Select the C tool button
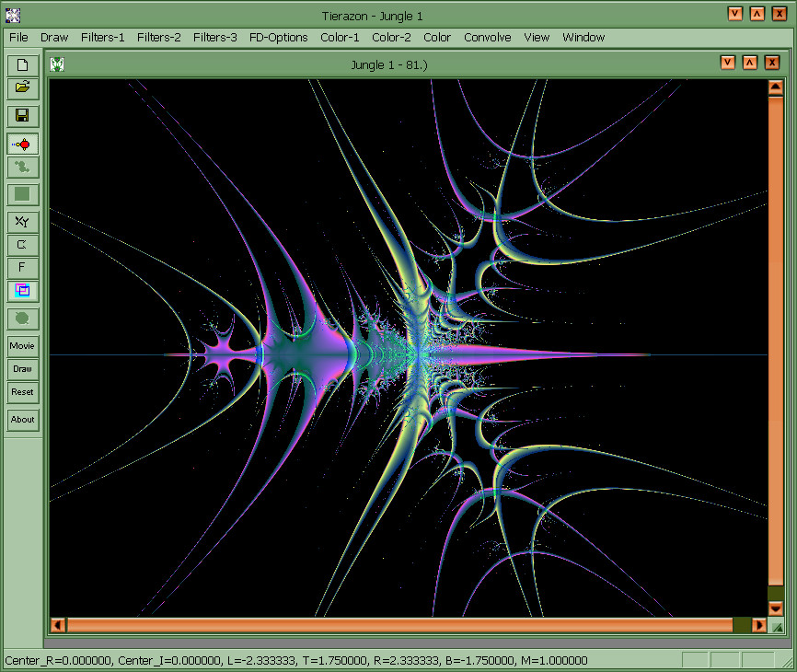Image resolution: width=797 pixels, height=672 pixels. tap(23, 245)
